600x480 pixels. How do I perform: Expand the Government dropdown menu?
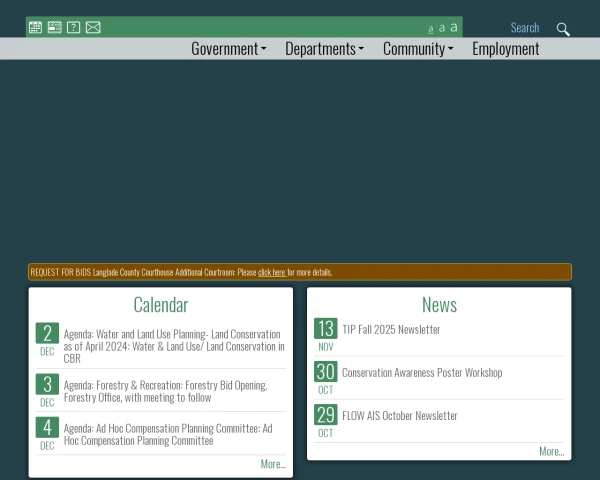228,48
